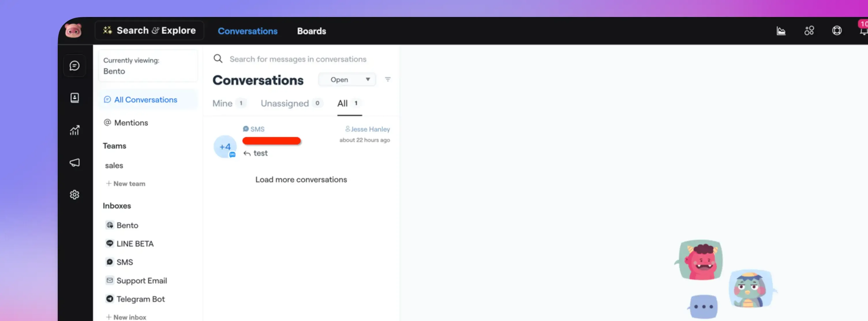Screen dimensions: 868x321
Task: Click Load more conversations
Action: pos(301,179)
